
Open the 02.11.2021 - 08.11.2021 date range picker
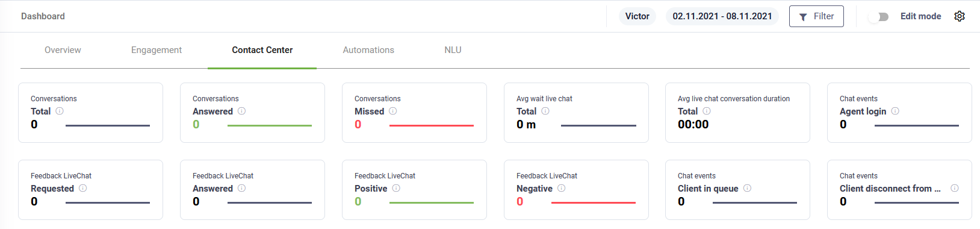tap(722, 16)
